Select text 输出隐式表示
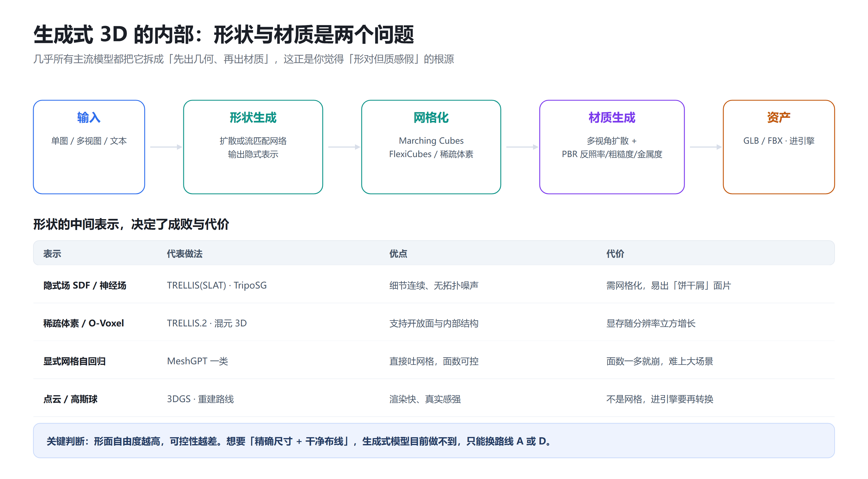This screenshot has width=868, height=479. coord(253,154)
